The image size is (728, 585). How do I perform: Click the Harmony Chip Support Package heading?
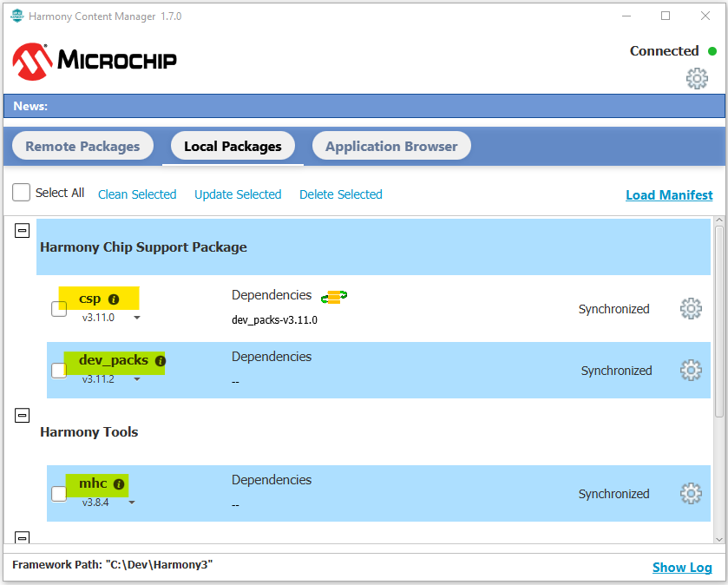(143, 247)
